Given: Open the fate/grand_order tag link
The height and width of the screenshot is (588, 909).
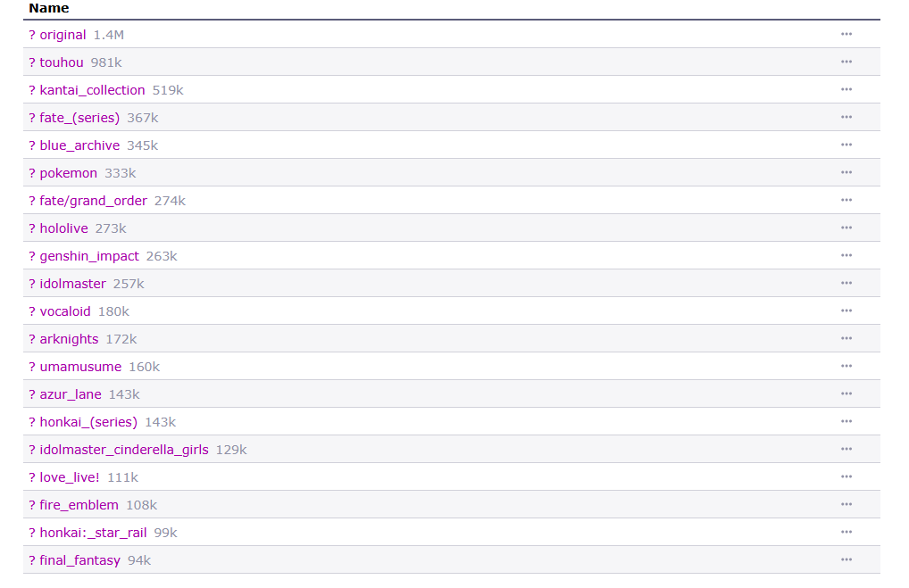Looking at the screenshot, I should click(x=94, y=201).
